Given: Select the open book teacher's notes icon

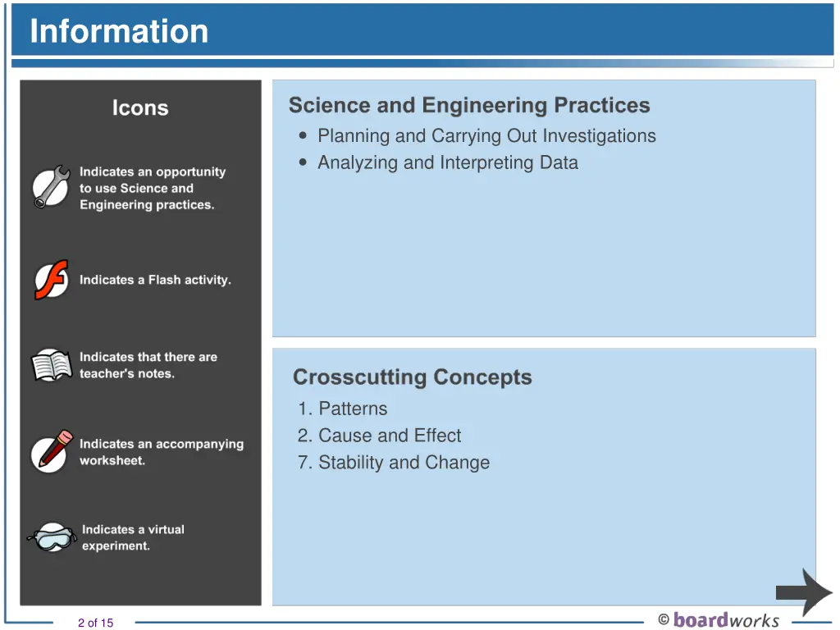Looking at the screenshot, I should click(52, 365).
